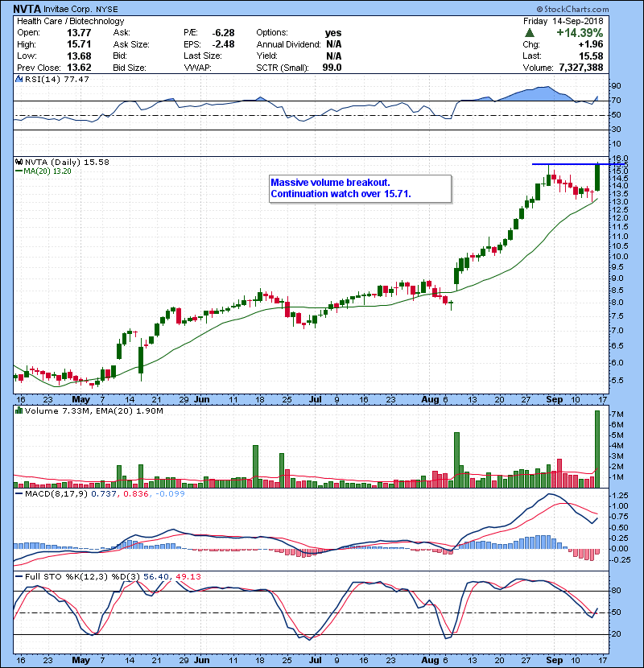644x668 pixels.
Task: Click the MACD(8,17,9) legend marker icon
Action: (18, 493)
